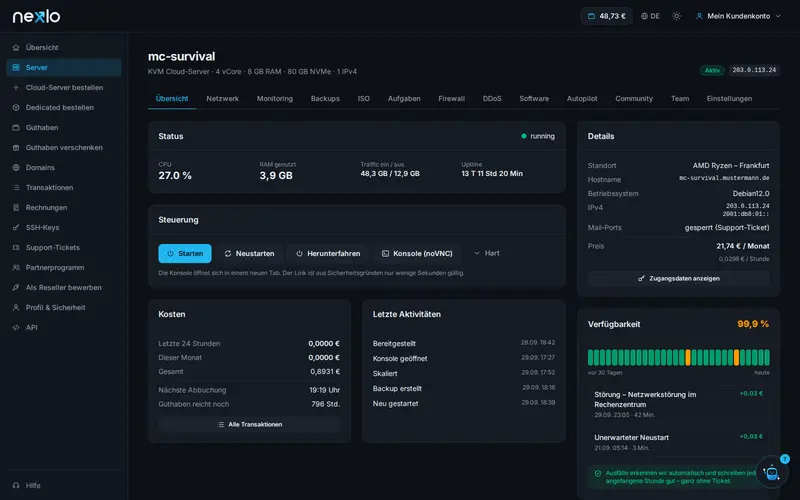Click the second orange bar in availability chart

pyautogui.click(x=736, y=358)
